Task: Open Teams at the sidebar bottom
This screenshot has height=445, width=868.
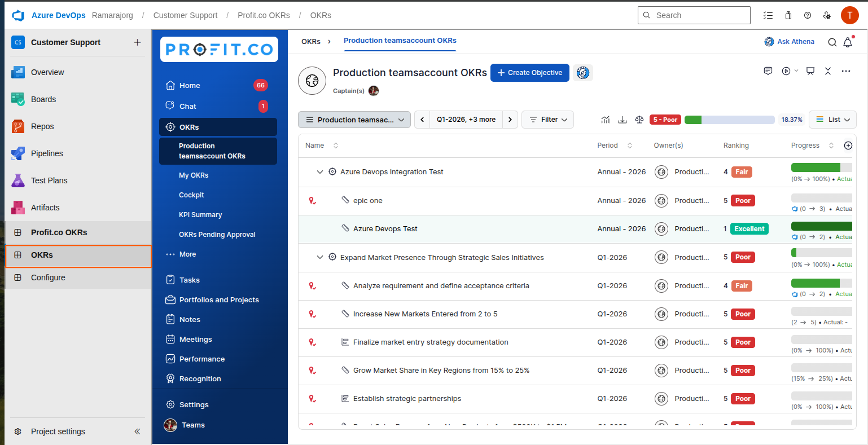Action: pyautogui.click(x=193, y=425)
